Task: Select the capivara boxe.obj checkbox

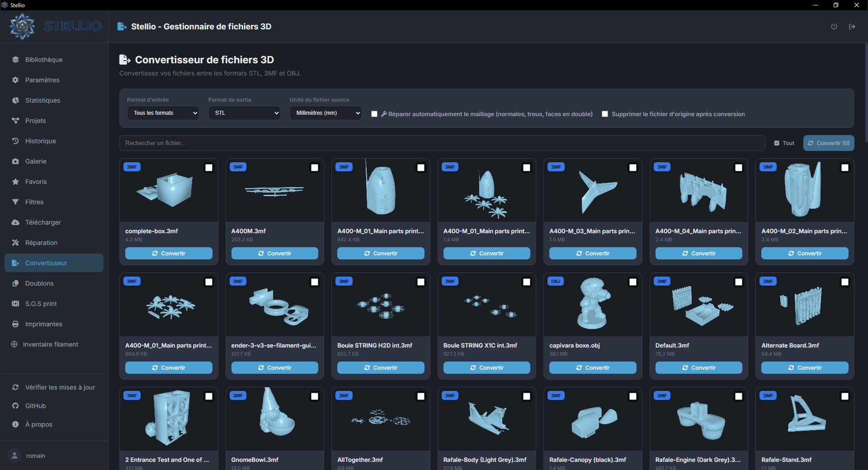Action: 633,282
